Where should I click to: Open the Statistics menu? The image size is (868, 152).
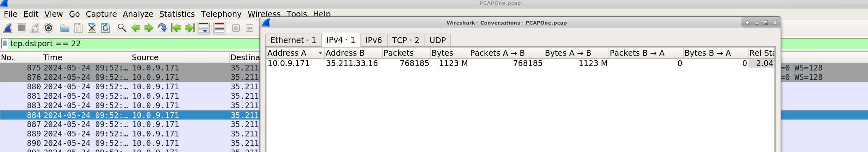[x=177, y=14]
